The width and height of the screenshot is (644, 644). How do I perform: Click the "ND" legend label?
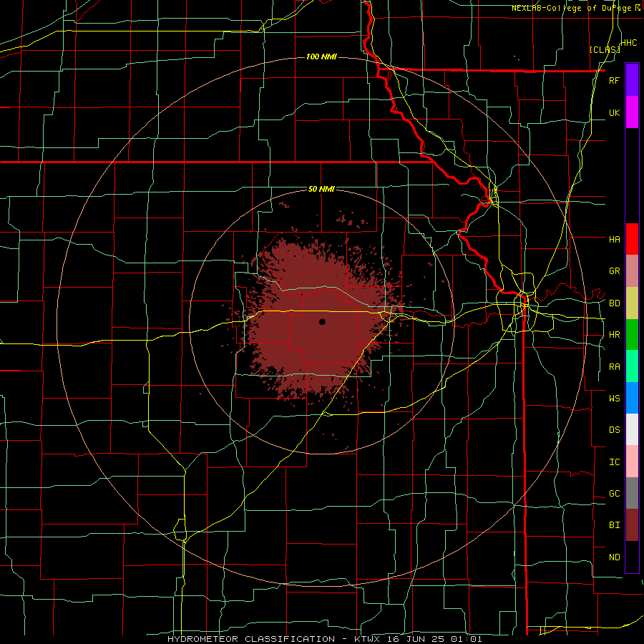point(614,557)
